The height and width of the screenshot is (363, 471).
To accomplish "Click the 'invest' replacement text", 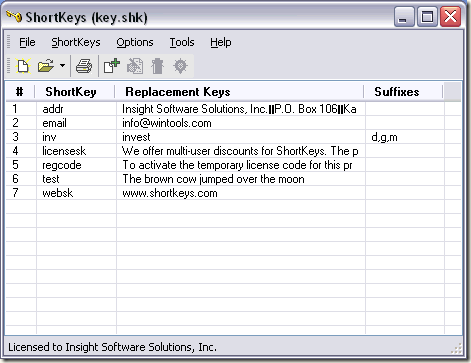I will click(136, 137).
